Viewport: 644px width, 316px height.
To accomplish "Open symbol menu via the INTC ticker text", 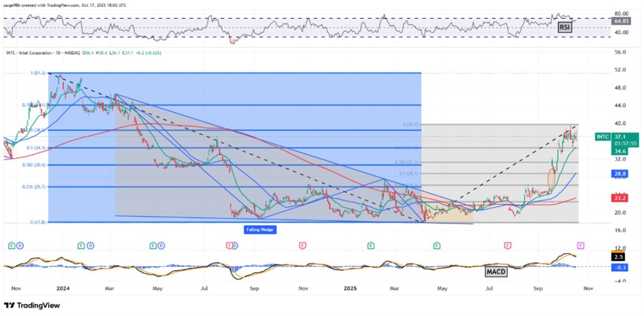I will [x=12, y=54].
